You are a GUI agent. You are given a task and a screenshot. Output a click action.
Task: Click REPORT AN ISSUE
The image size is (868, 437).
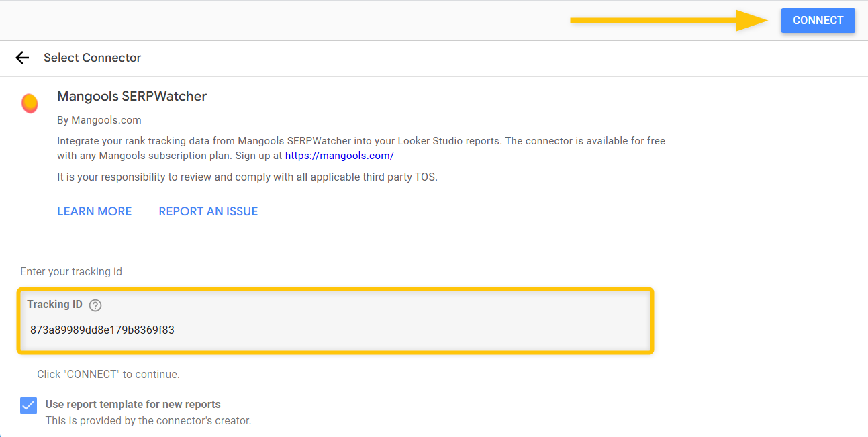208,211
